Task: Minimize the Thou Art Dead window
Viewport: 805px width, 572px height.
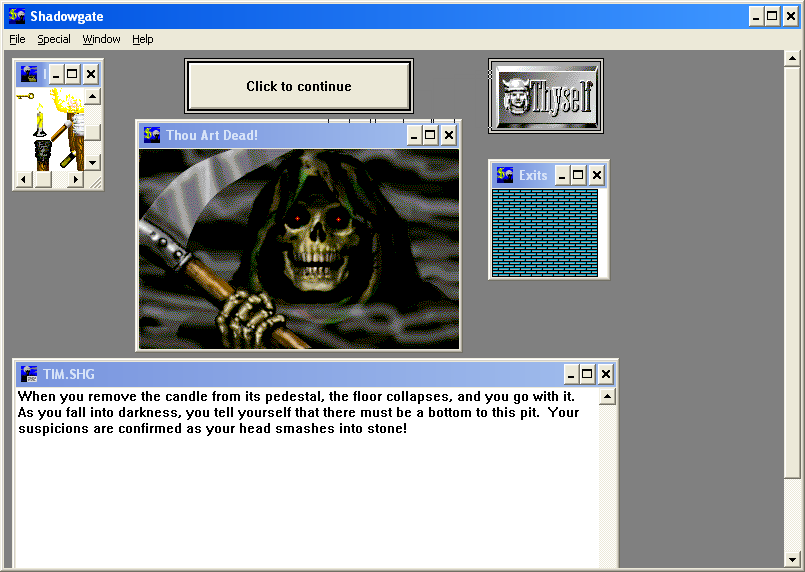Action: 414,135
